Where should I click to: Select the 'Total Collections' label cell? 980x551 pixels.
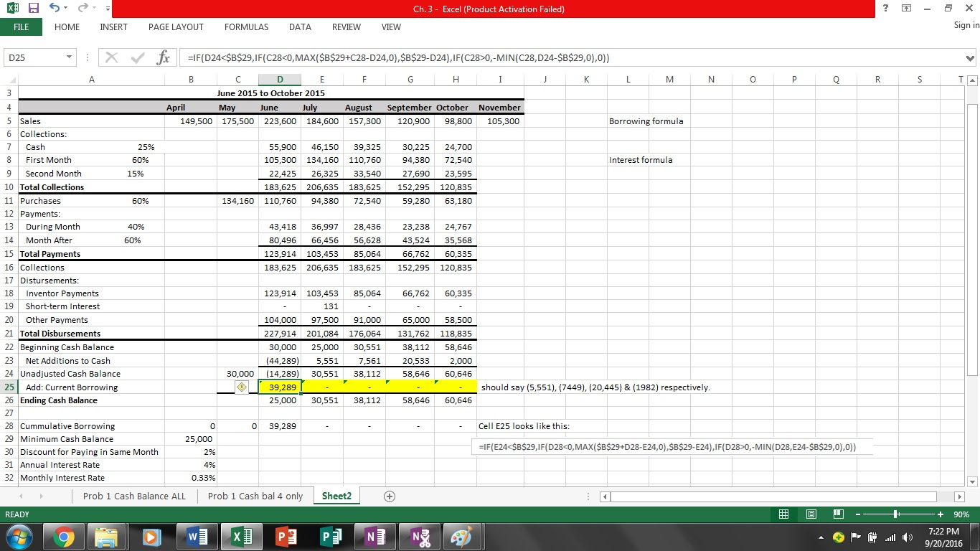92,187
